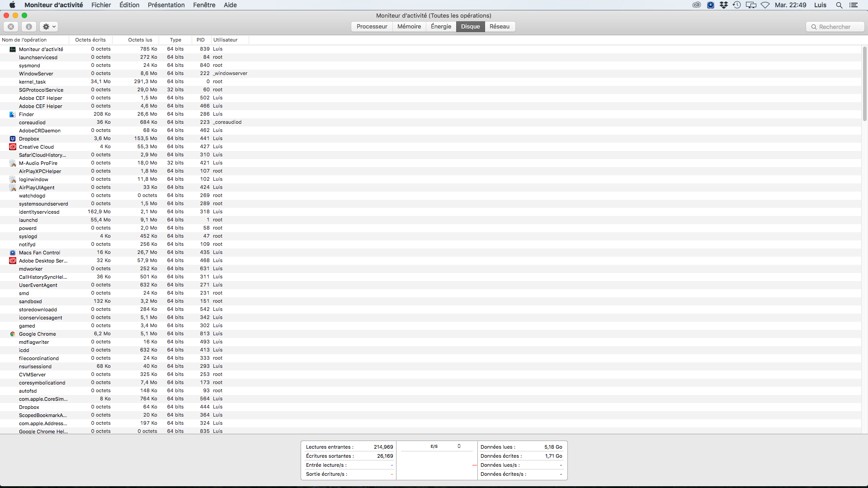Select the sandboxd process row
Image resolution: width=868 pixels, height=488 pixels.
click(x=430, y=301)
